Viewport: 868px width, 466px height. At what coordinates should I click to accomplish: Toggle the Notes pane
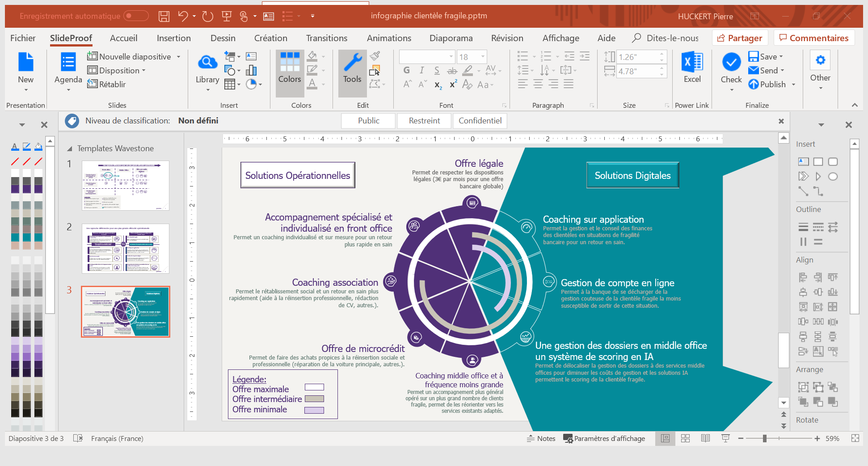click(541, 438)
